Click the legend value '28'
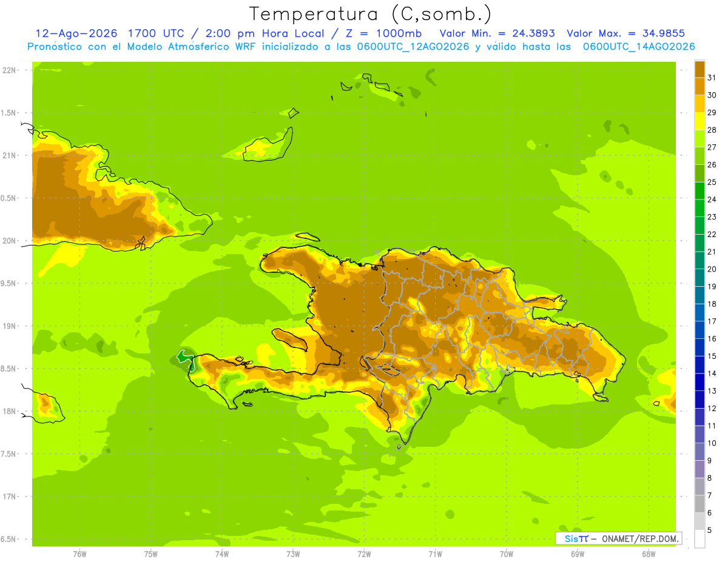Image resolution: width=728 pixels, height=562 pixels. pyautogui.click(x=712, y=130)
